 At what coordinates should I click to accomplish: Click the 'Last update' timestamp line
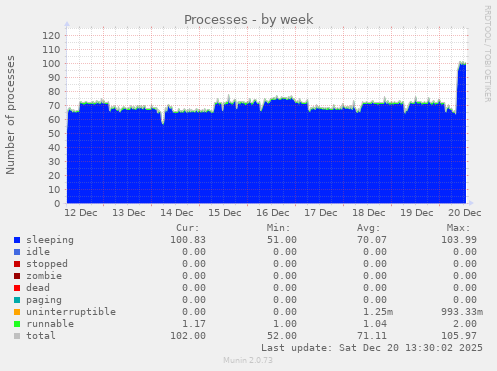click(x=372, y=348)
